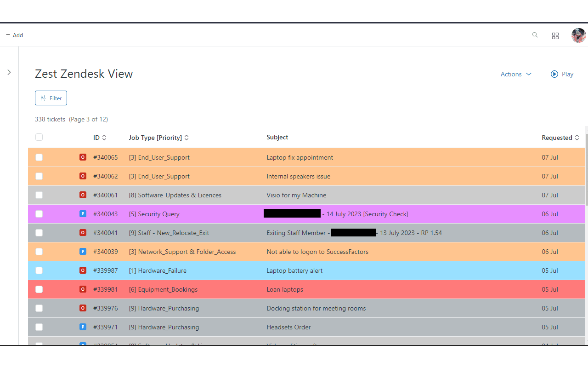Click the Play button

point(561,74)
